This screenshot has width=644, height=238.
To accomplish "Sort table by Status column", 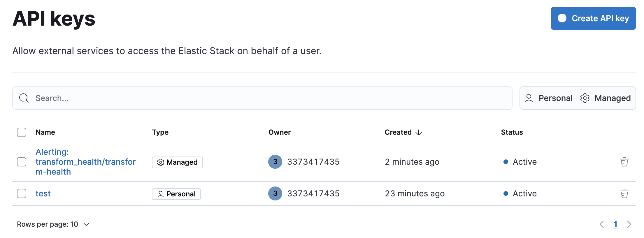I will pos(512,132).
